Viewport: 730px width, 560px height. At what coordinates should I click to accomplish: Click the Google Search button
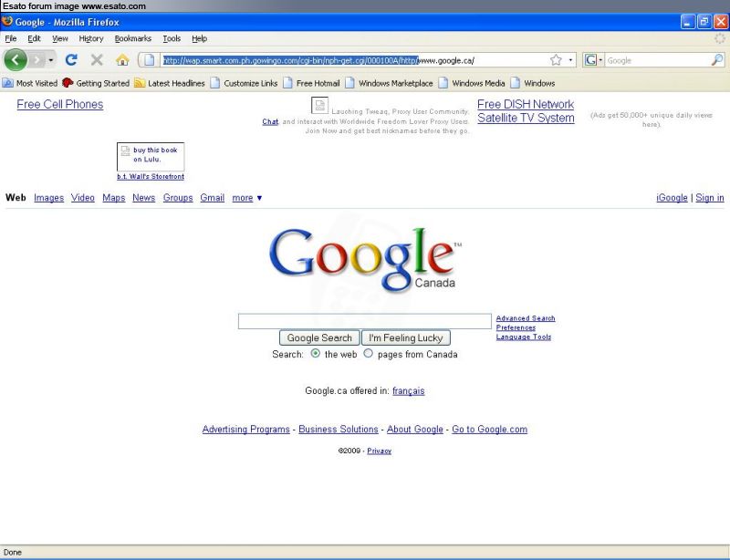pyautogui.click(x=319, y=338)
